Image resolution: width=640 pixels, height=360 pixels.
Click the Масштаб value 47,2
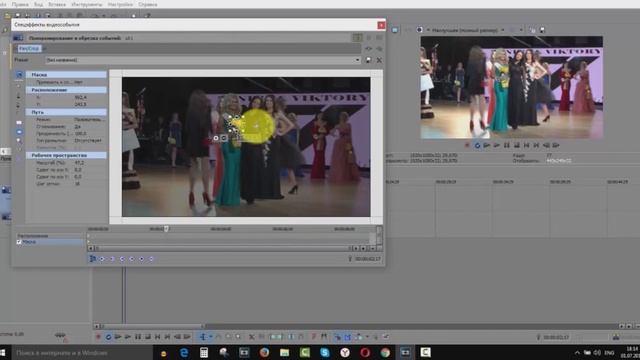[x=79, y=162]
